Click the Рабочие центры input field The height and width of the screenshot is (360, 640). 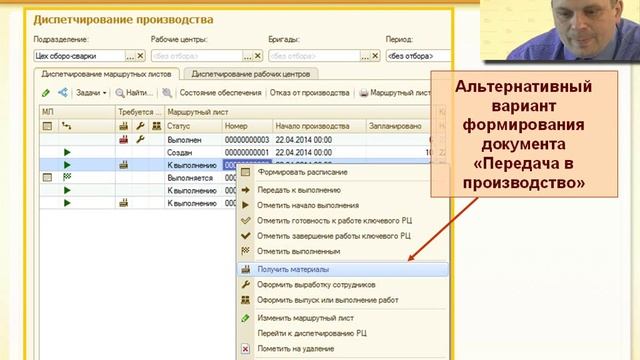click(197, 56)
